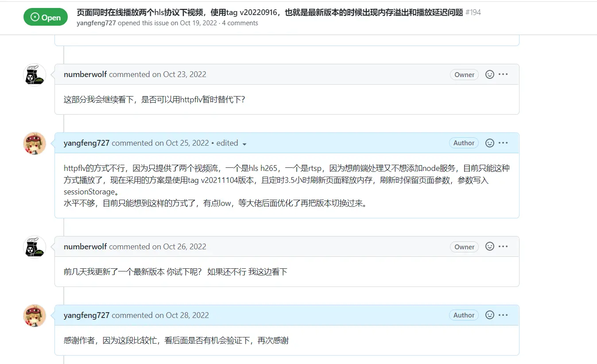Open three-dot menu on Oct 23 comment
597x364 pixels.
pos(503,74)
